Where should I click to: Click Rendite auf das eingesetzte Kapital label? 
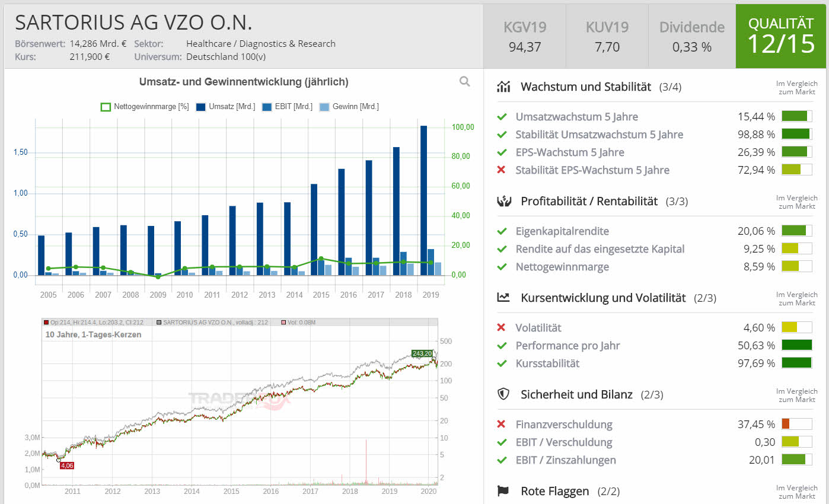600,249
